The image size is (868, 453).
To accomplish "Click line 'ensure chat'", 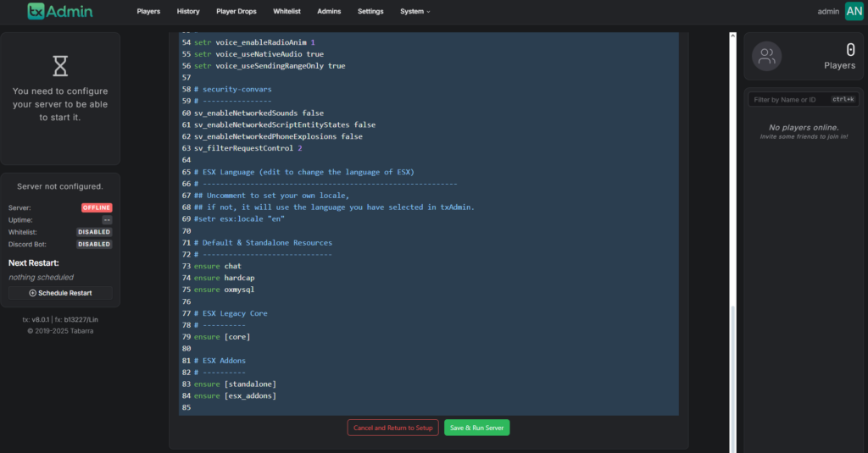I will [x=218, y=266].
